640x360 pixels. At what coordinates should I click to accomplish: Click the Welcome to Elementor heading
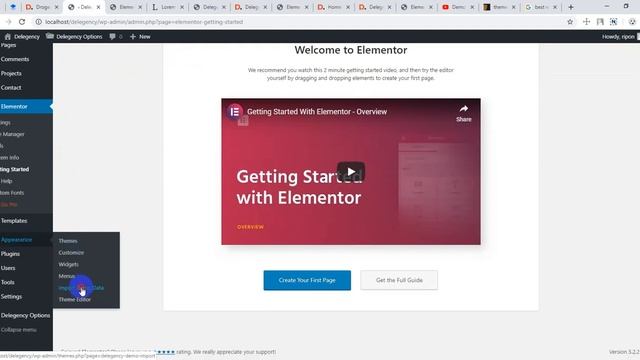coord(351,50)
